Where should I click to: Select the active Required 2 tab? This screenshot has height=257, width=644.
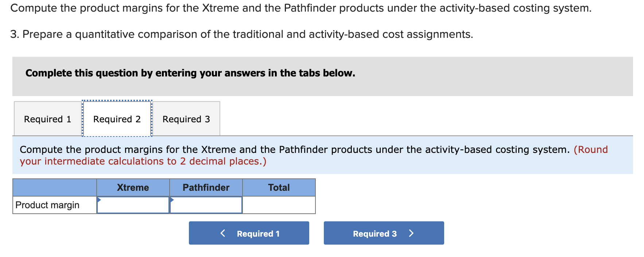pos(117,119)
